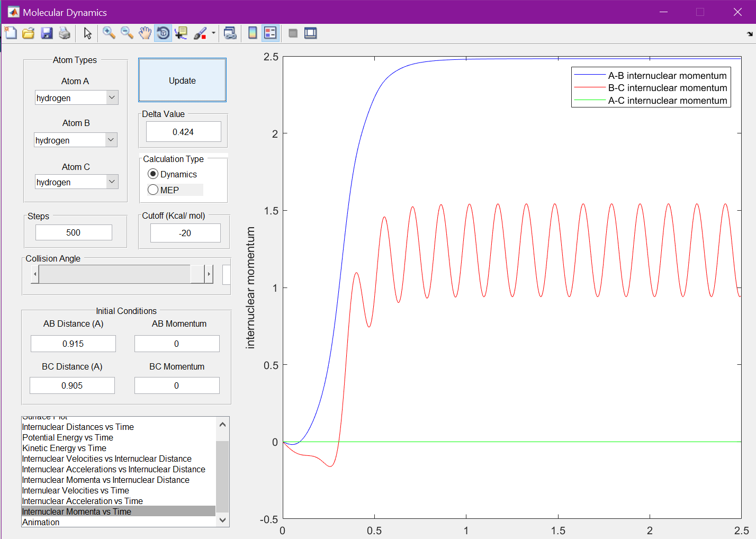Open the Atom A element dropdown
The width and height of the screenshot is (756, 539).
click(112, 98)
